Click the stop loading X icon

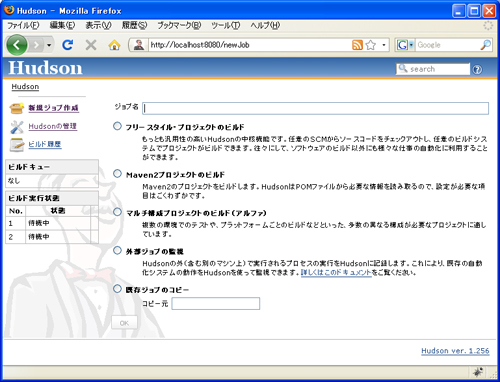point(91,45)
